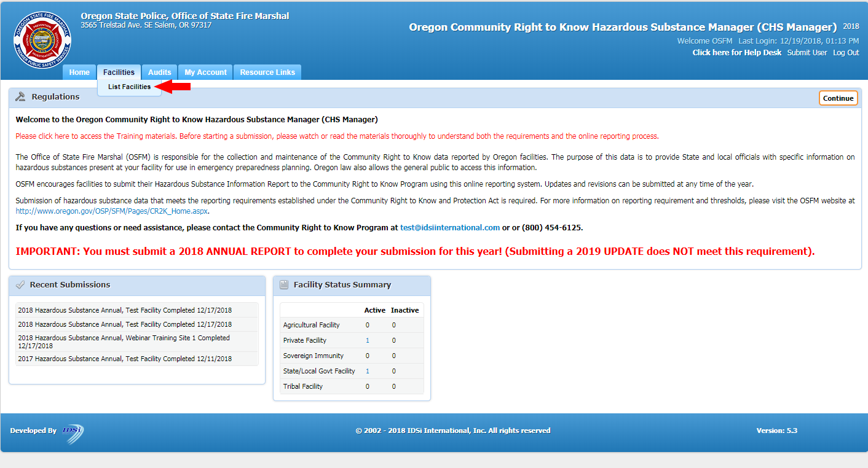The width and height of the screenshot is (868, 468).
Task: Open the Facilities menu tab
Action: click(119, 72)
